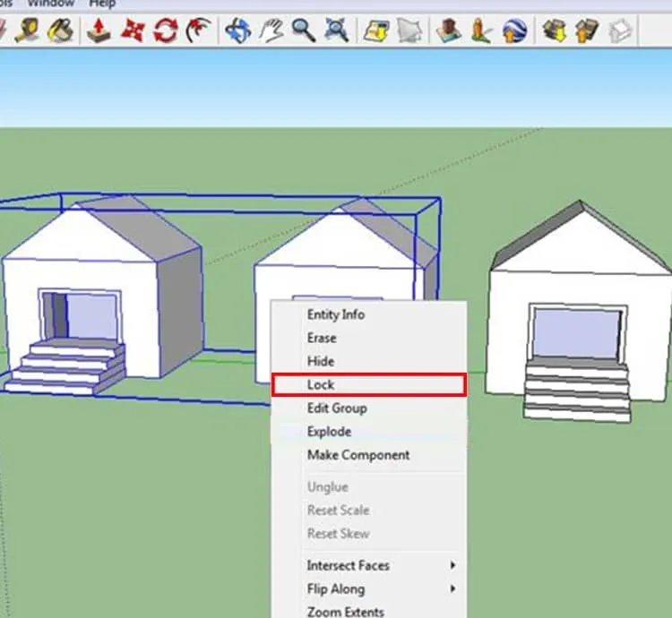The width and height of the screenshot is (672, 618).
Task: Click the grayed Toggle Terrain icon
Action: pos(409,30)
